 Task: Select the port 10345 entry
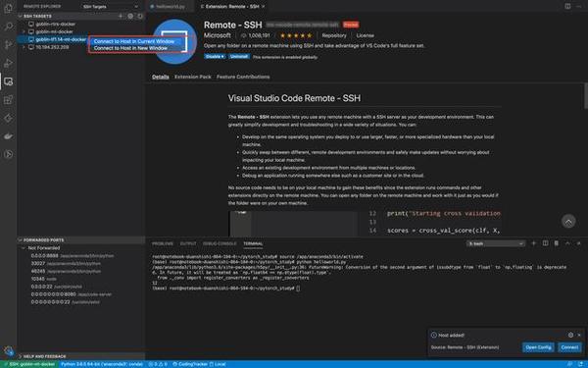(43, 279)
